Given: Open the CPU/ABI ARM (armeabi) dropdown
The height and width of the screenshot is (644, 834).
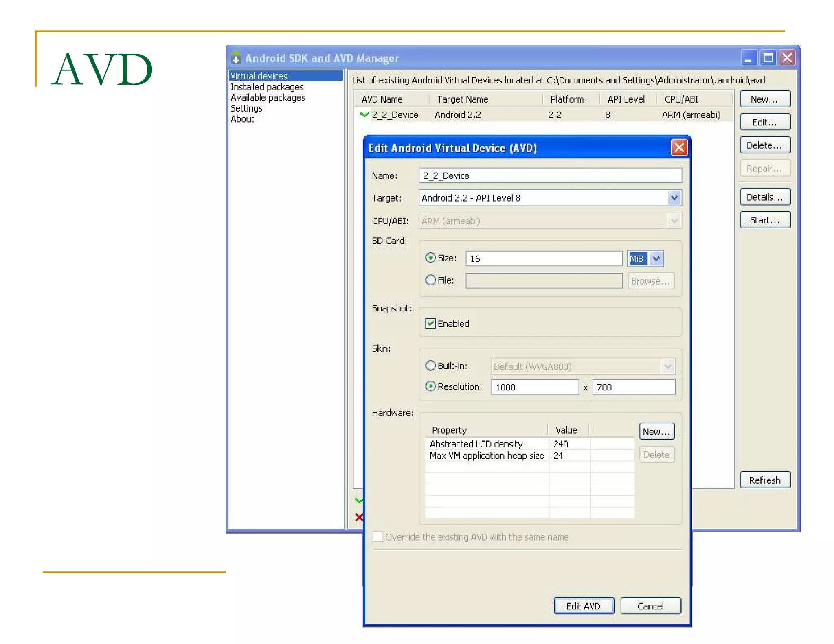Looking at the screenshot, I should [x=674, y=221].
